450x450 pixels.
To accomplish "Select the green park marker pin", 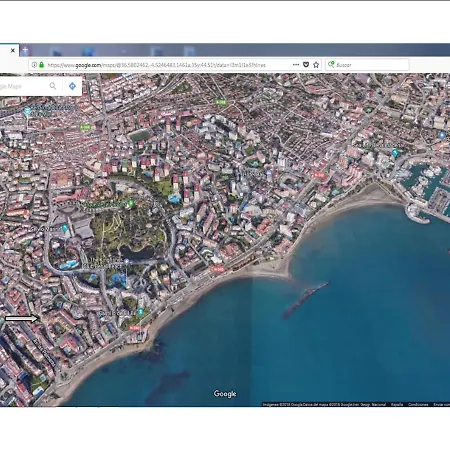I will 131,203.
